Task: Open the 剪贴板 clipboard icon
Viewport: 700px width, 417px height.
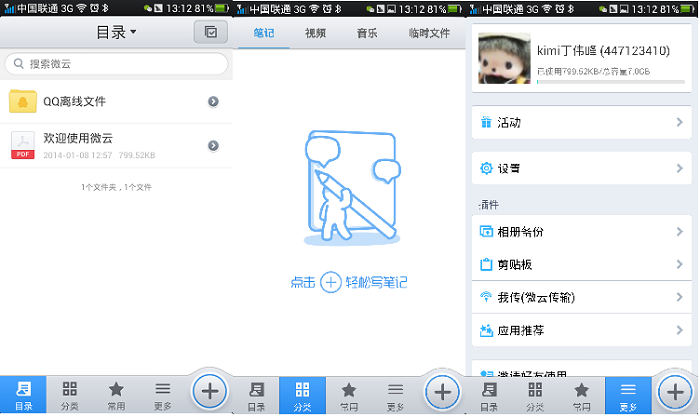Action: point(486,264)
